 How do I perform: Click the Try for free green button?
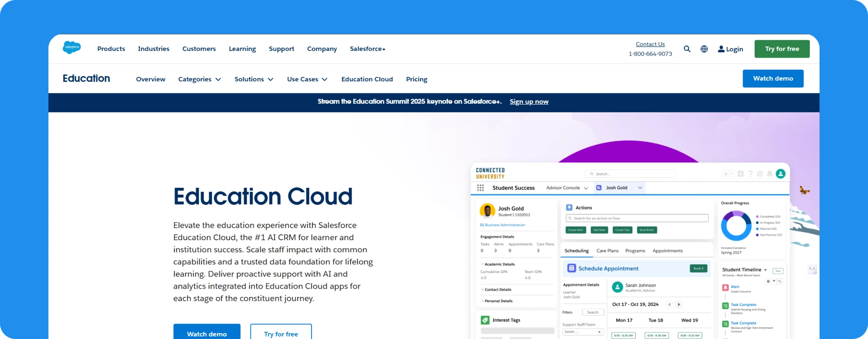coord(782,49)
